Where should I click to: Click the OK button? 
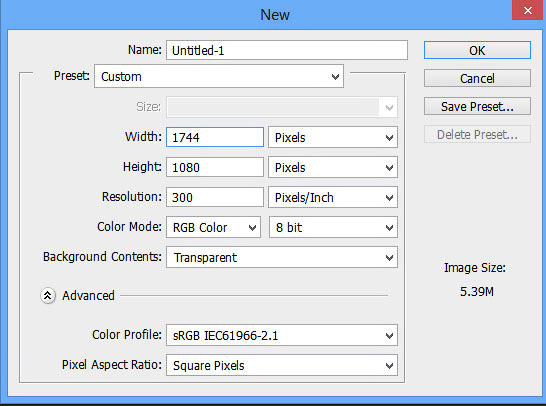point(477,50)
